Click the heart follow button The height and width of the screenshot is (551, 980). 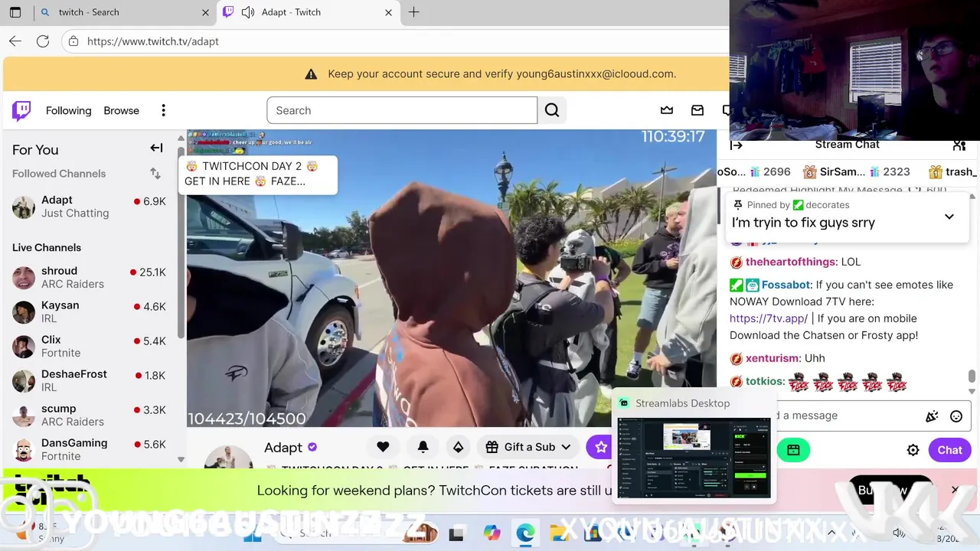coord(383,447)
